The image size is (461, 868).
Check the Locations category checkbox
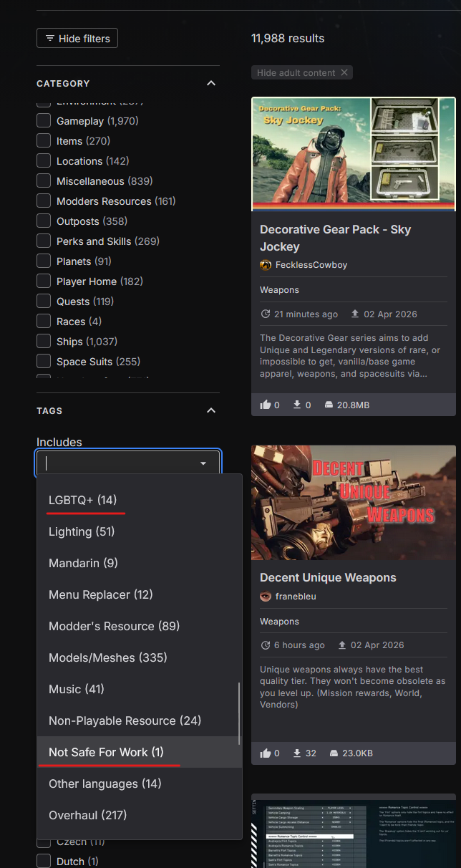(44, 161)
